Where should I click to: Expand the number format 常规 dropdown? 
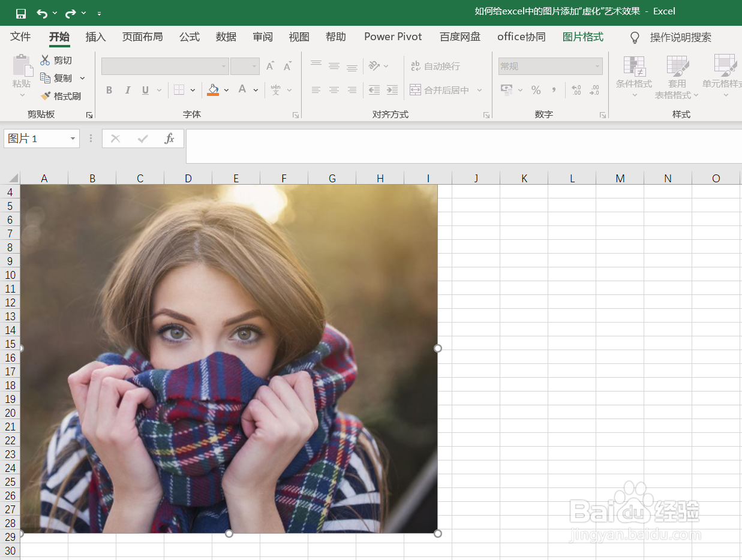click(x=597, y=66)
